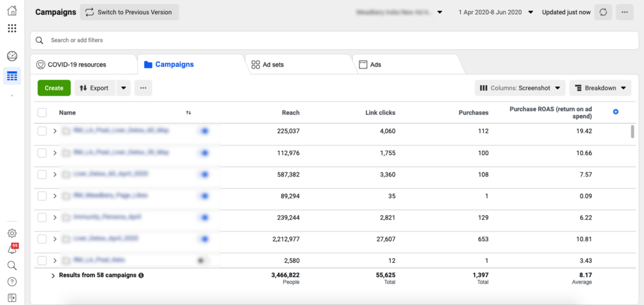
Task: Open the Columns: Screenshot dropdown
Action: (x=519, y=88)
